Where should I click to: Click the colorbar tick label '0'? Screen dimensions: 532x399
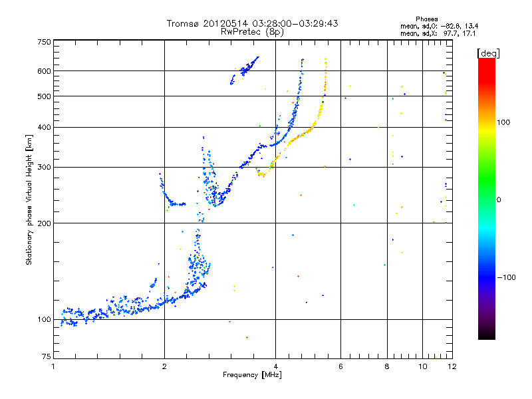click(x=498, y=200)
